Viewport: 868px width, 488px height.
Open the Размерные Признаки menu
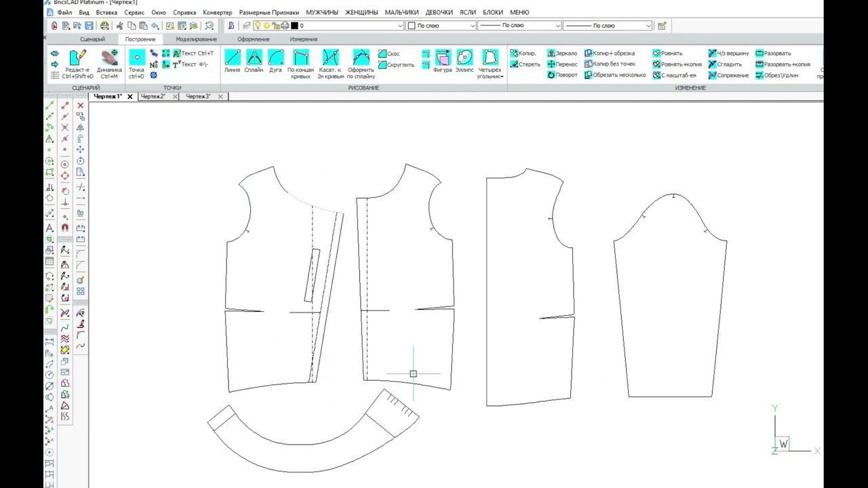pyautogui.click(x=269, y=12)
